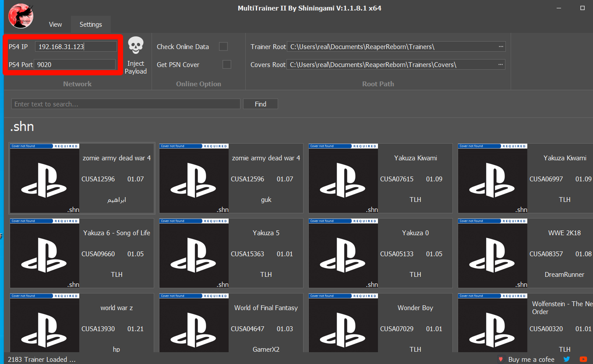This screenshot has width=593, height=364.
Task: Select Yakuza Kiwami CUSA07615 cover
Action: [343, 178]
